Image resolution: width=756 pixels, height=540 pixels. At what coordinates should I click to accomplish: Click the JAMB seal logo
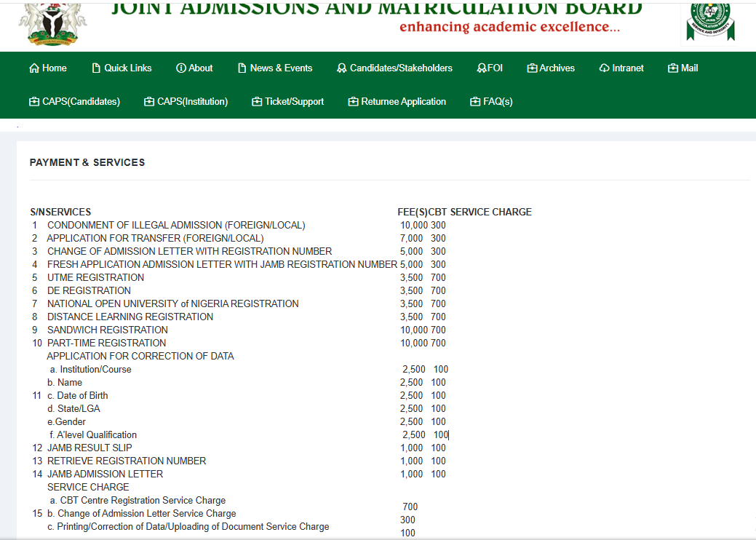coord(710,22)
